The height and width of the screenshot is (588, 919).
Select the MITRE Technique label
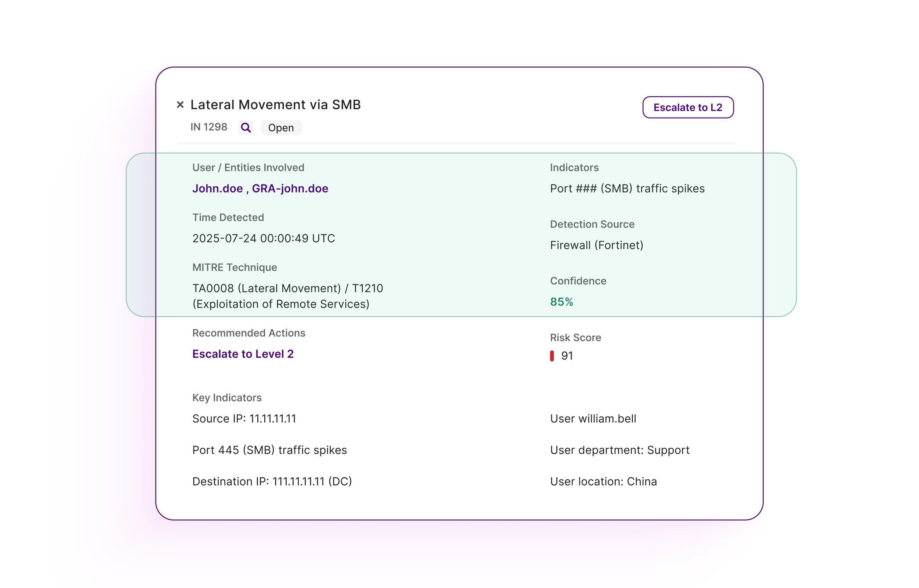235,267
